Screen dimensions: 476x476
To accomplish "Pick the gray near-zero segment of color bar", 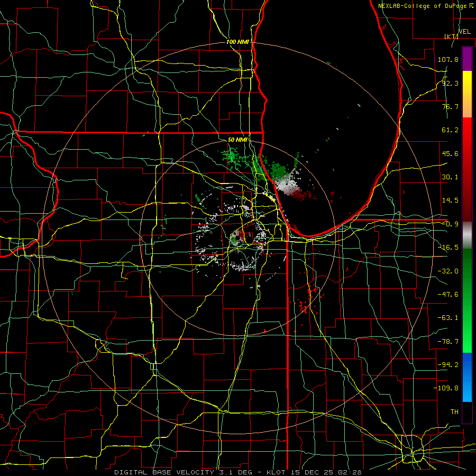I will click(x=467, y=235).
